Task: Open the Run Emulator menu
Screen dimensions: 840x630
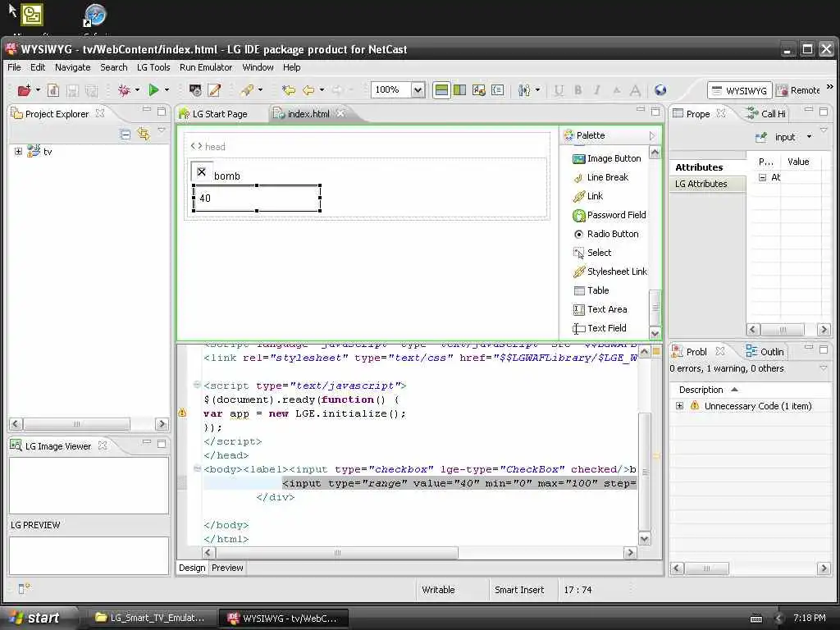Action: point(206,67)
